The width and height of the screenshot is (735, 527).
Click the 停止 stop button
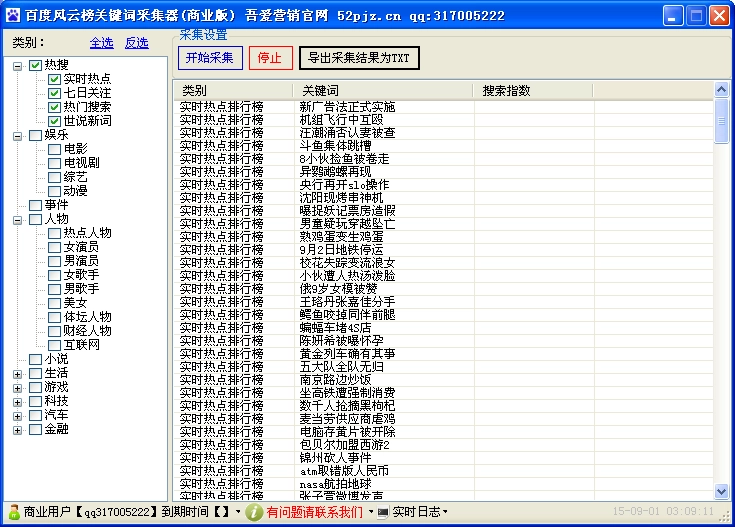pyautogui.click(x=270, y=58)
